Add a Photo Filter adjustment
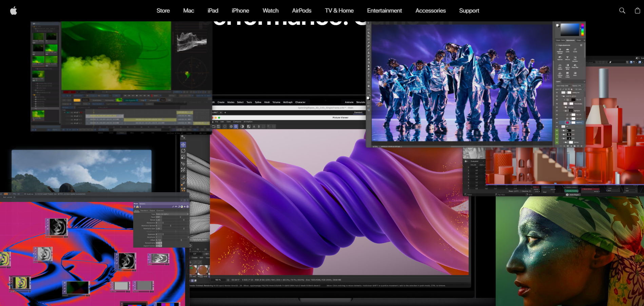Viewport: 644px width, 306px height. (x=575, y=67)
